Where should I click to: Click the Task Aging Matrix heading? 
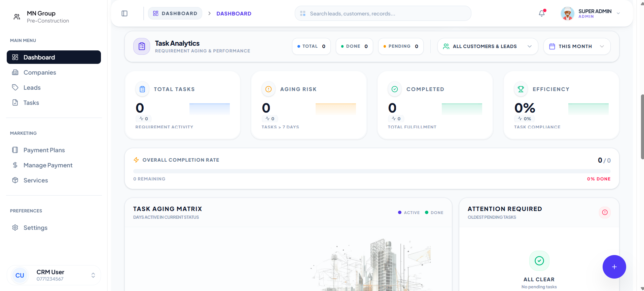[x=168, y=209]
